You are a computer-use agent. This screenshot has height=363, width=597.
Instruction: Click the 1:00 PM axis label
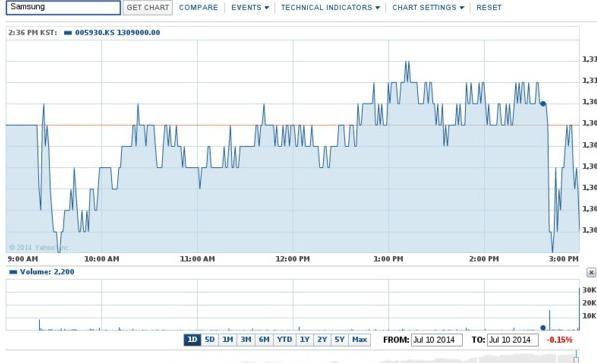pyautogui.click(x=388, y=259)
